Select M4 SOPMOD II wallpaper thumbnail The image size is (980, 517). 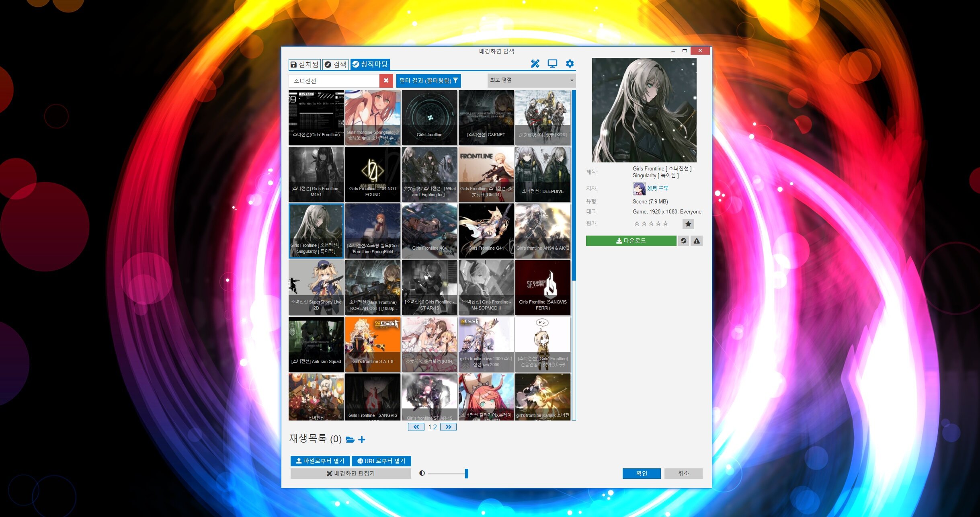pyautogui.click(x=486, y=287)
